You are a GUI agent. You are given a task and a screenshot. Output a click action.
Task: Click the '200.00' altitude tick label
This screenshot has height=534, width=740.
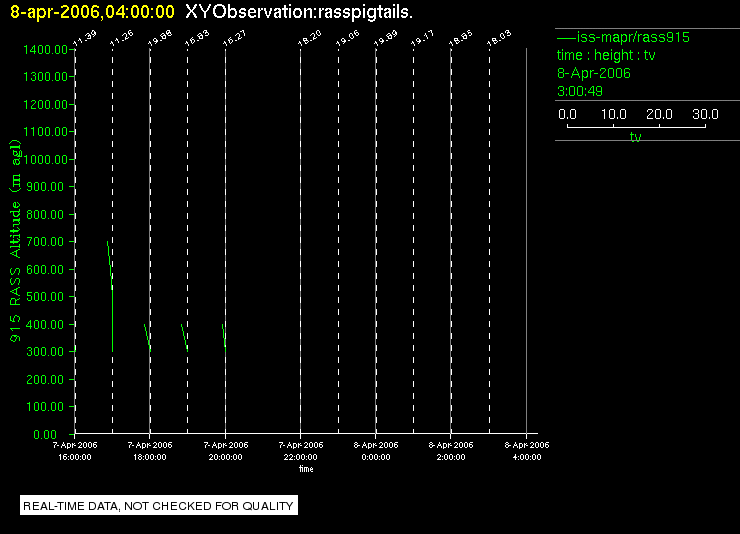click(x=45, y=379)
